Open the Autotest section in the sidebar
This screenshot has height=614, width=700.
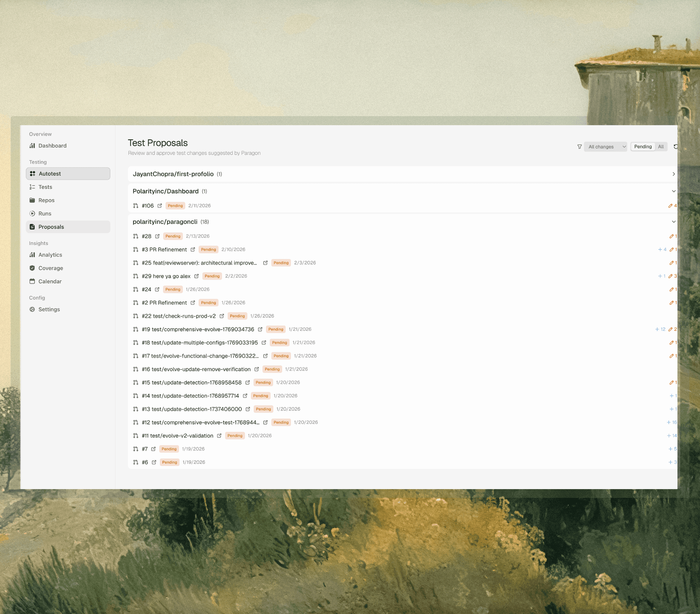(50, 173)
